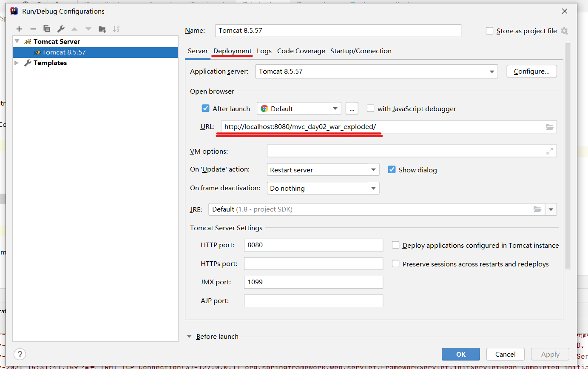
Task: Select Tomcat 8.5.57 configuration in tree
Action: click(x=95, y=52)
